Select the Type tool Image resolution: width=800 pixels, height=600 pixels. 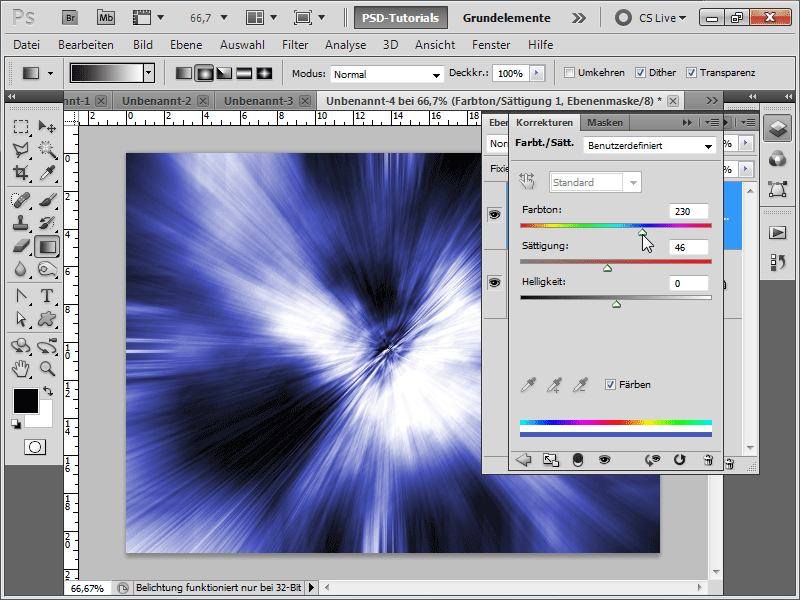tap(47, 296)
